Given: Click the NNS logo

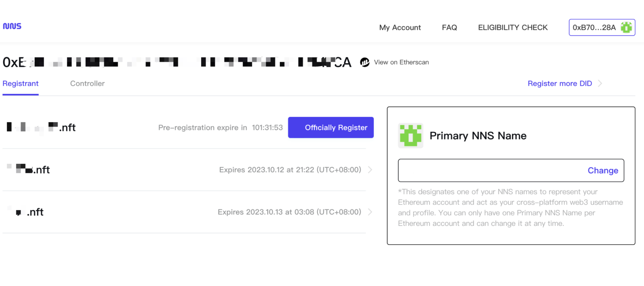Looking at the screenshot, I should click(12, 26).
